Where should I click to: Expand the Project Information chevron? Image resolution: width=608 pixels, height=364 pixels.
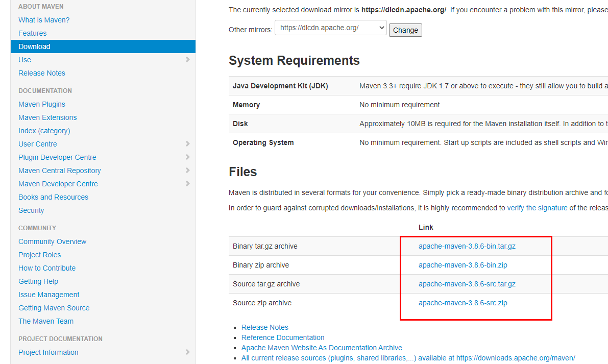click(188, 352)
